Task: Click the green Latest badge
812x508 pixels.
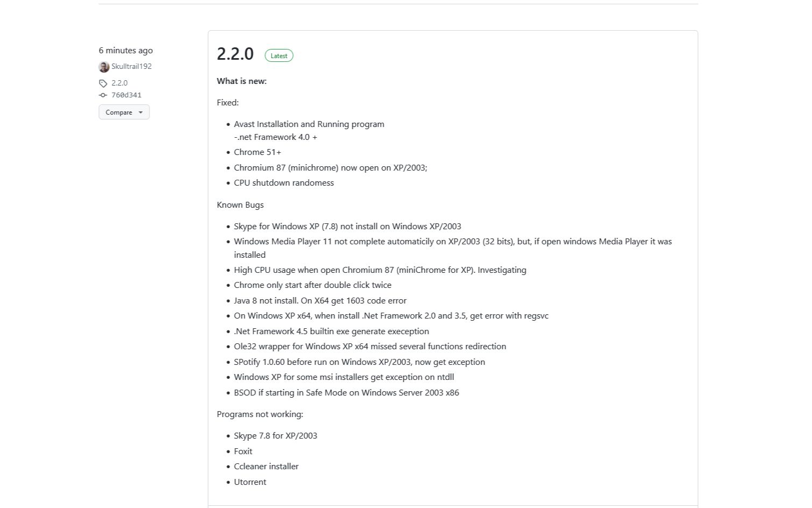Action: (x=279, y=56)
